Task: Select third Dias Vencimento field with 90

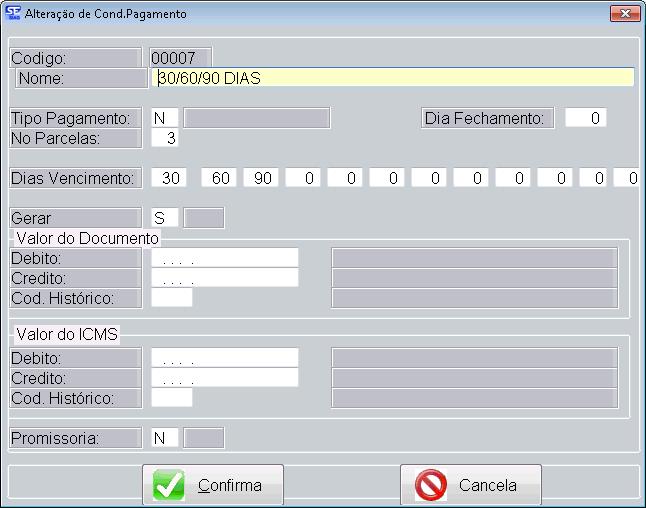Action: (262, 178)
